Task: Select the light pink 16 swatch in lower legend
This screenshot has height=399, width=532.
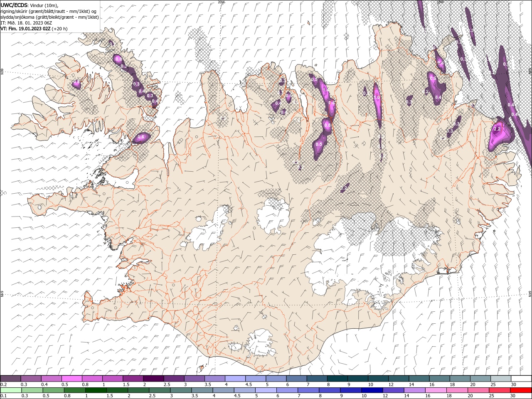Action: click(x=435, y=390)
